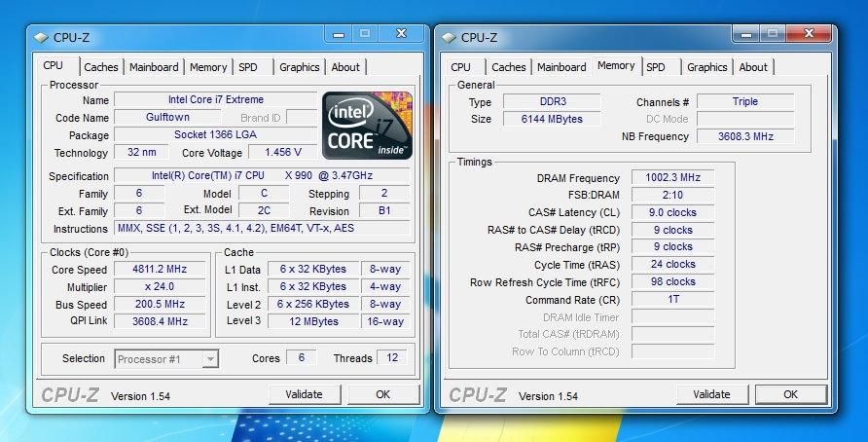Image resolution: width=868 pixels, height=442 pixels.
Task: Open Mainboard tab in left CPU-Z window
Action: pos(154,67)
